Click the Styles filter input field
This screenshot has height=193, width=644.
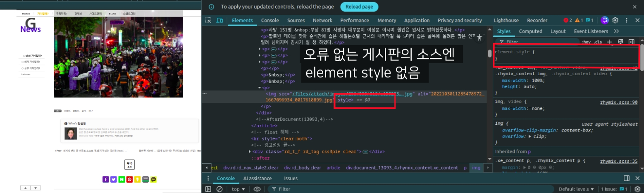pos(537,42)
